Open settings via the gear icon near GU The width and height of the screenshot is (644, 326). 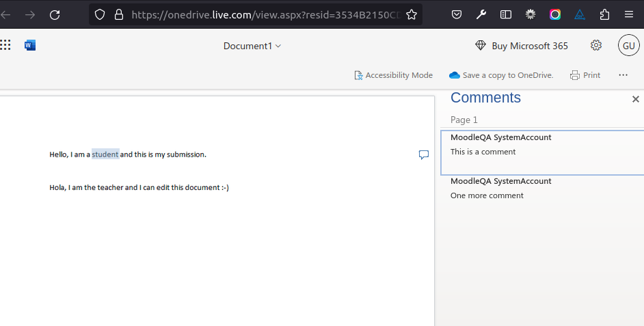pyautogui.click(x=596, y=45)
